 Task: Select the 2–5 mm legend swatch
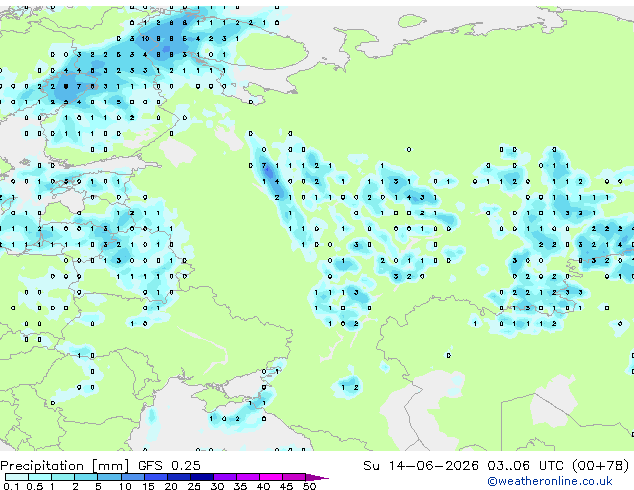(86, 477)
